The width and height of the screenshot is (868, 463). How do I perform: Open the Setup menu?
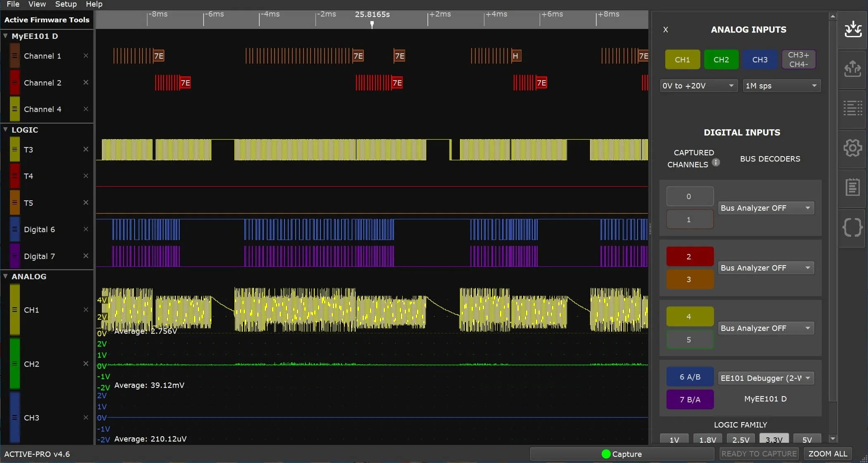65,4
